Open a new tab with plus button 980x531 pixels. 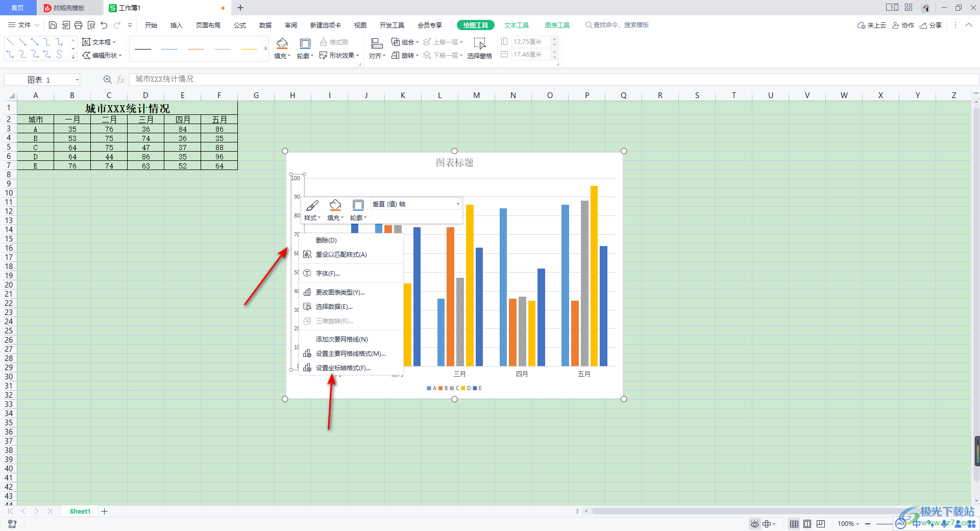pyautogui.click(x=240, y=8)
